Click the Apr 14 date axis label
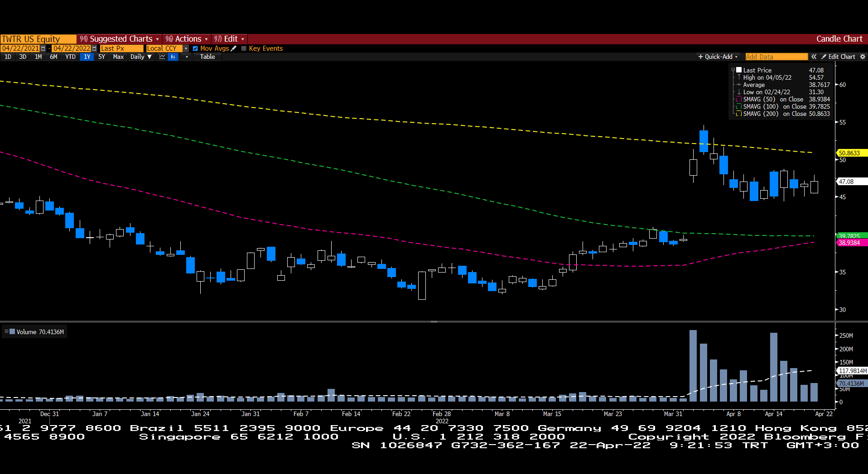This screenshot has height=474, width=868. coord(773,414)
